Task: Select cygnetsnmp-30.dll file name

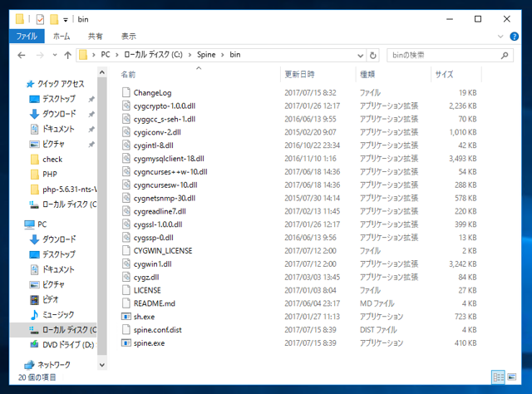Action: click(165, 198)
